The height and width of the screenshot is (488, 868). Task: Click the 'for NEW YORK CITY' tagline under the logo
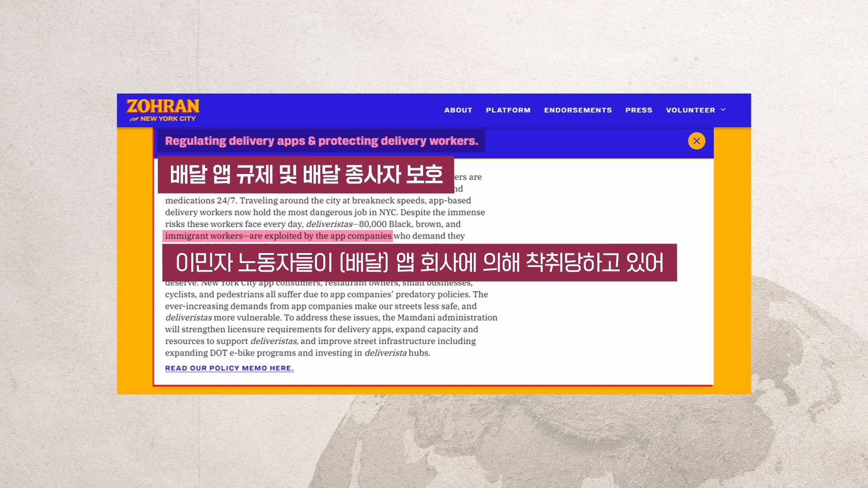(164, 119)
